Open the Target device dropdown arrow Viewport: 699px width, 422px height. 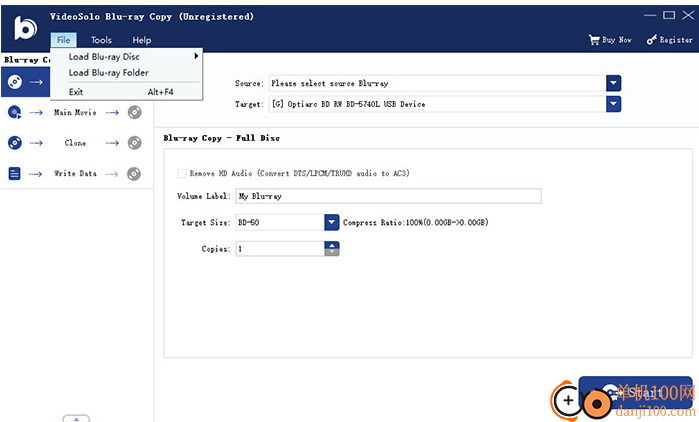pos(613,104)
